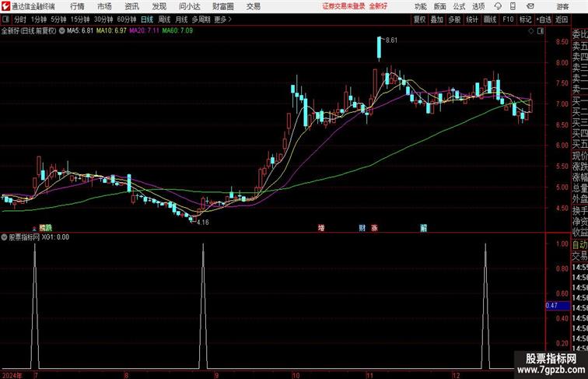Toggle the left panel icon beside 分时
The height and width of the screenshot is (379, 588).
coord(5,19)
